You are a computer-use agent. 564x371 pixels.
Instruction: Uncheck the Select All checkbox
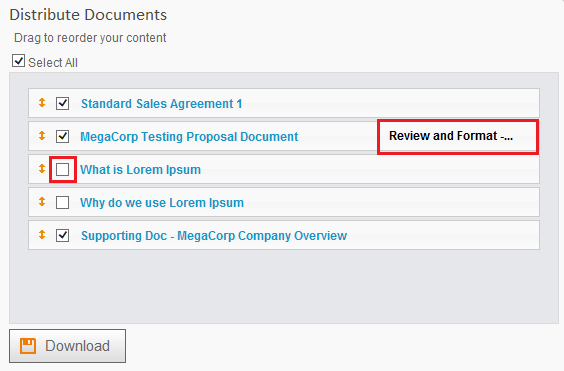click(x=18, y=61)
